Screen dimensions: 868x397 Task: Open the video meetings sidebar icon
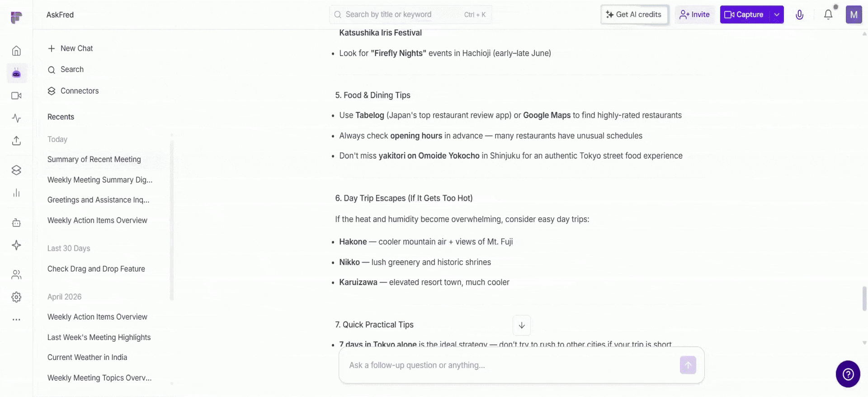16,96
